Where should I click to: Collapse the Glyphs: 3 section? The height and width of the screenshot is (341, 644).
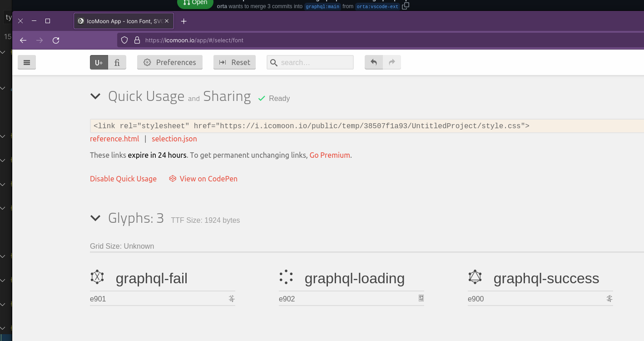coord(95,218)
